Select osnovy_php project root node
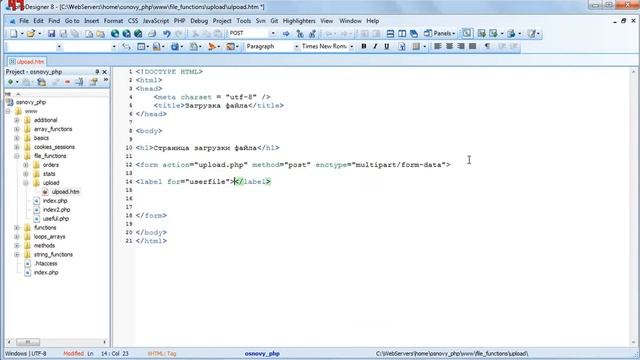Screen dimensions: 640x360 (x=31, y=102)
